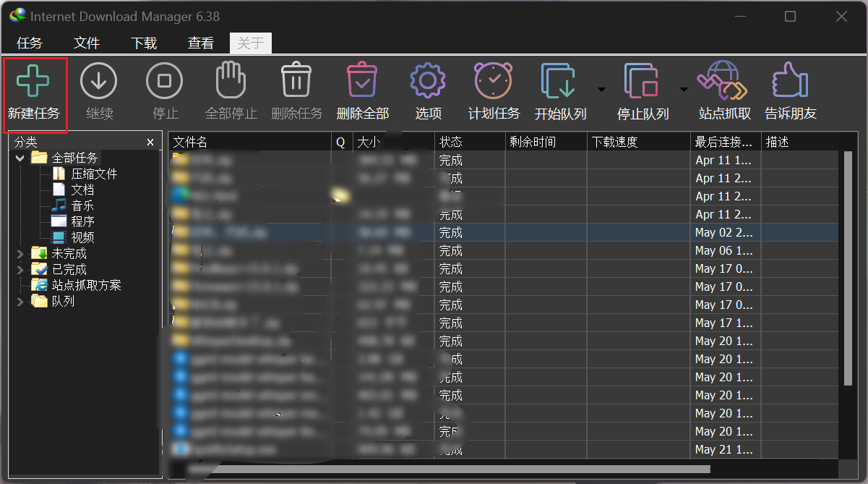Image resolution: width=868 pixels, height=484 pixels.
Task: Sort by 下载速度 column header
Action: coord(638,142)
